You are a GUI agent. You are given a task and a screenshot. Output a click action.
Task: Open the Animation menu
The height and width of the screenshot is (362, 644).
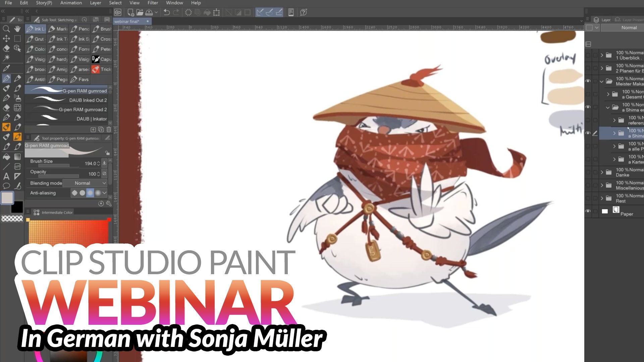[x=71, y=3]
